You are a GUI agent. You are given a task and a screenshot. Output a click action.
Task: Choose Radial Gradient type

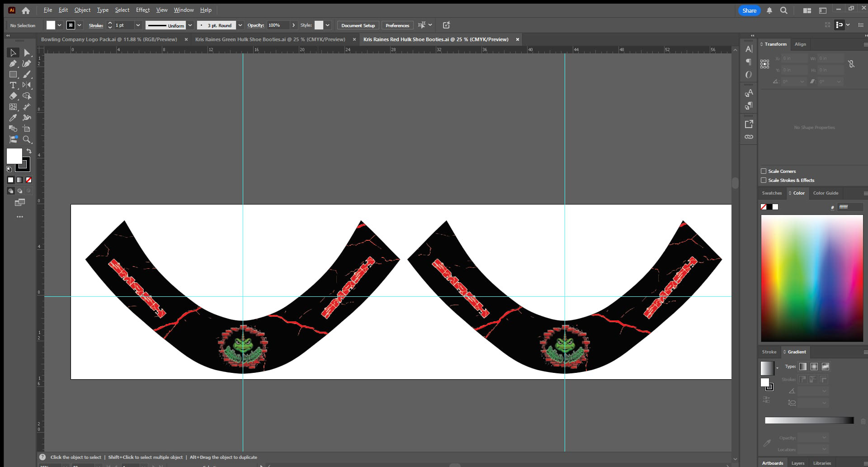(814, 367)
